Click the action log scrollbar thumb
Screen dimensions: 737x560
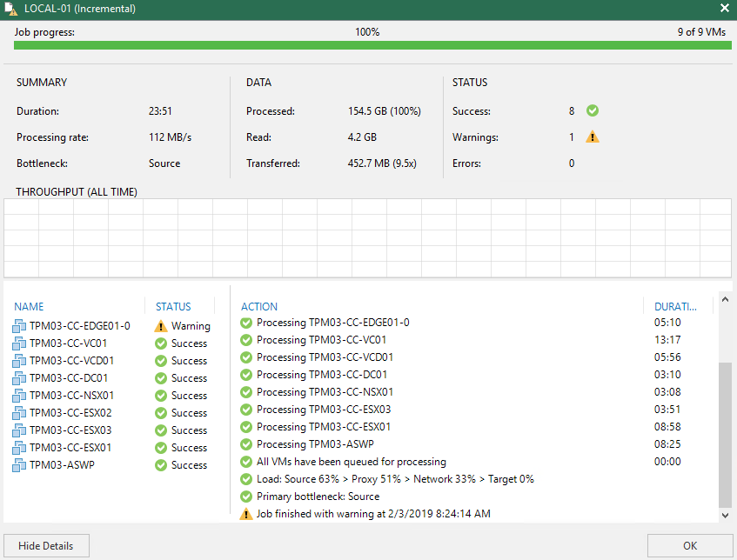click(725, 435)
